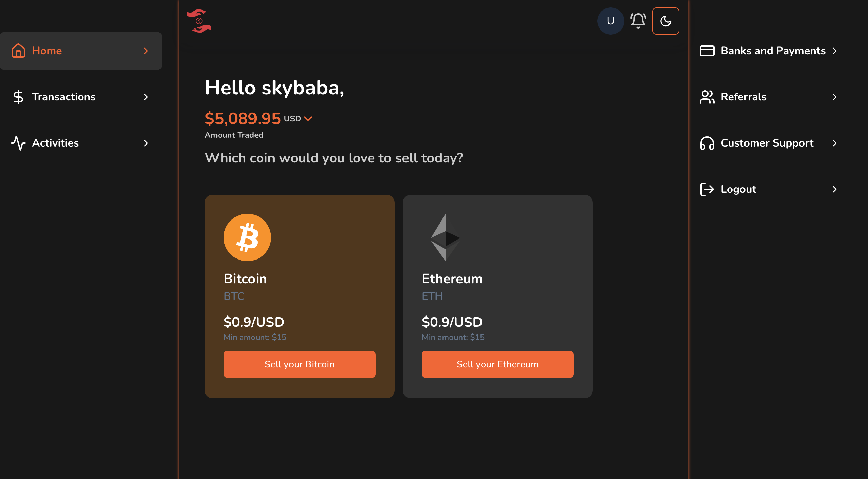868x479 pixels.
Task: Click the red hands logo icon
Action: click(199, 21)
